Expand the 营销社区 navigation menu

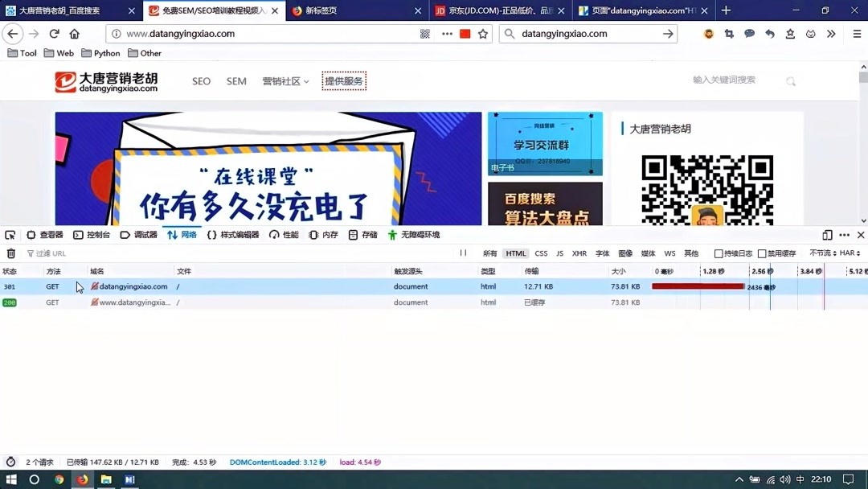pos(285,81)
